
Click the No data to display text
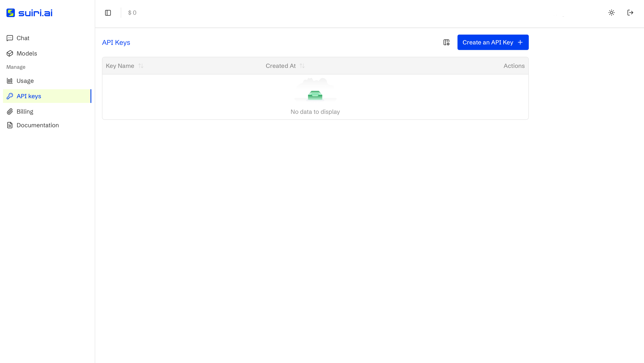[x=315, y=112]
